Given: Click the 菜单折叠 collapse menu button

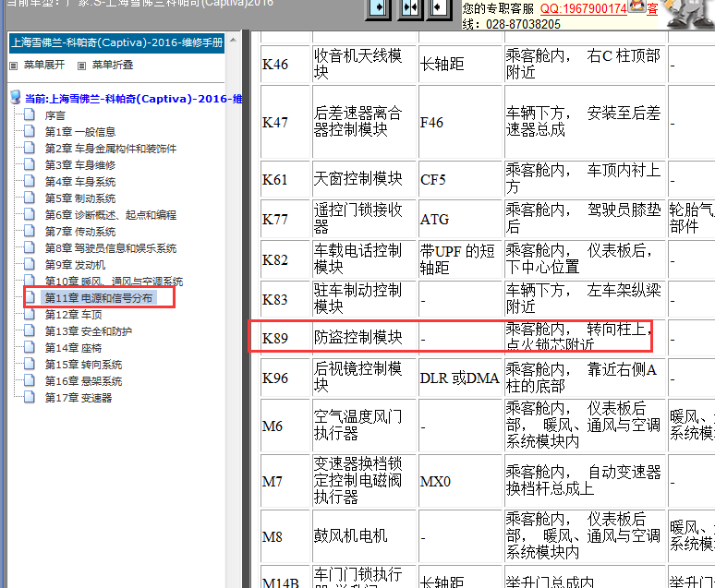Looking at the screenshot, I should [113, 65].
